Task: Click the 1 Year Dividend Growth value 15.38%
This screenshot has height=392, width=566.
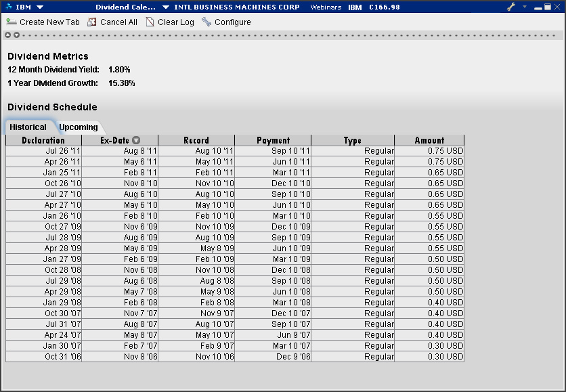Action: pos(122,83)
